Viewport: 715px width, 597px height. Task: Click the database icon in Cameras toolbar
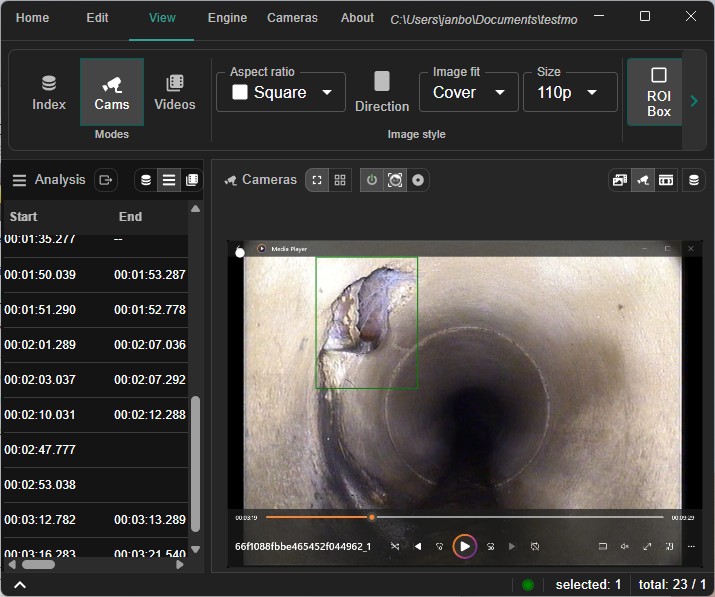click(x=693, y=180)
